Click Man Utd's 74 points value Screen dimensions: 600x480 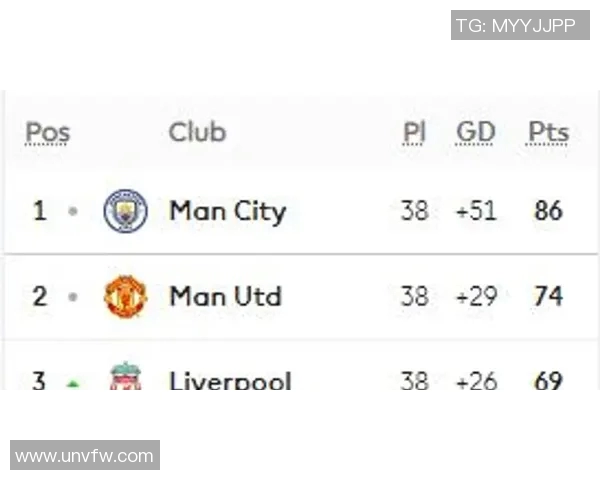coord(548,297)
